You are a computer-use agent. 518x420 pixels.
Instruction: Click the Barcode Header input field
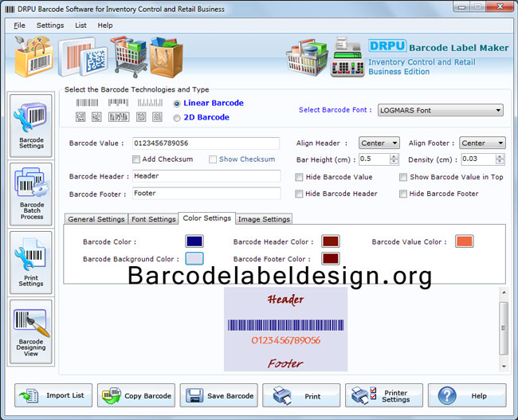(207, 176)
